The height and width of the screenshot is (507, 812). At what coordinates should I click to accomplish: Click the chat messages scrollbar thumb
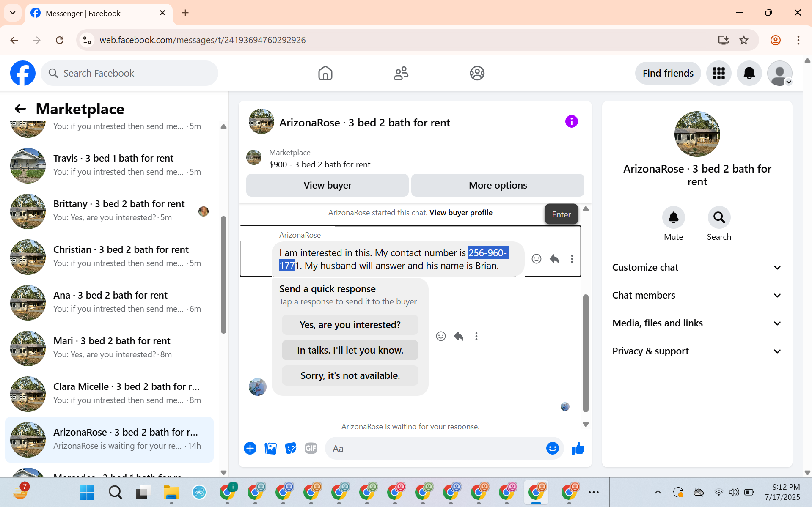point(586,353)
